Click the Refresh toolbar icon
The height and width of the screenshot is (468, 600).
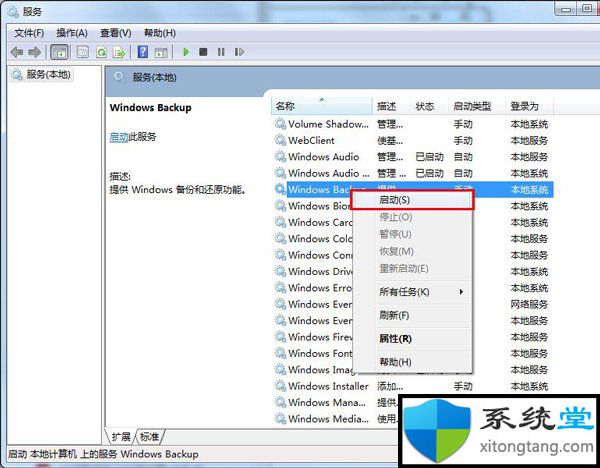coord(102,52)
